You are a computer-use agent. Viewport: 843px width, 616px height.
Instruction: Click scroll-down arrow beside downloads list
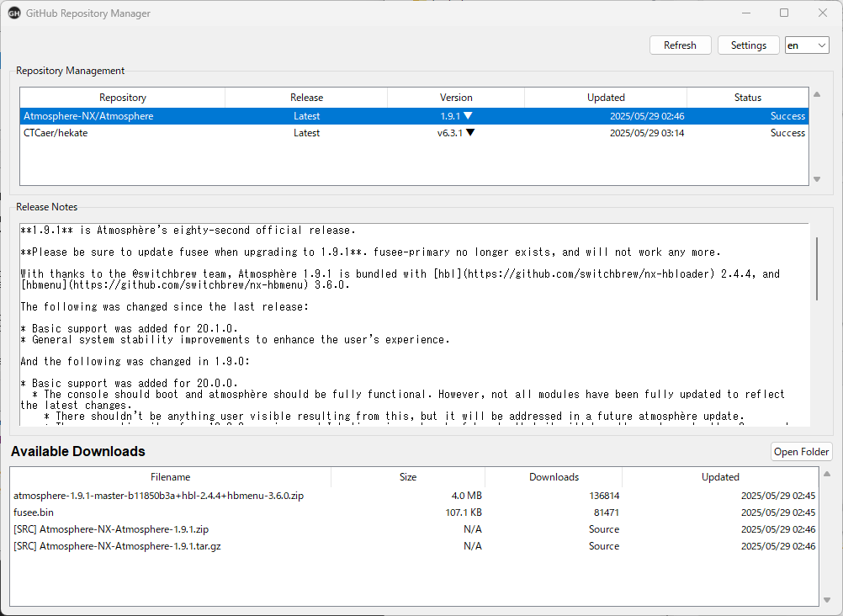tap(827, 600)
